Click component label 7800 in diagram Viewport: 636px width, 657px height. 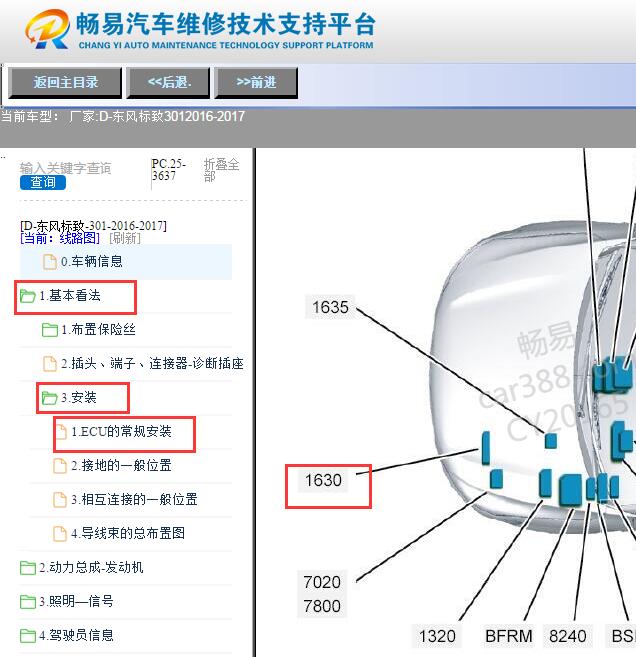pyautogui.click(x=322, y=606)
